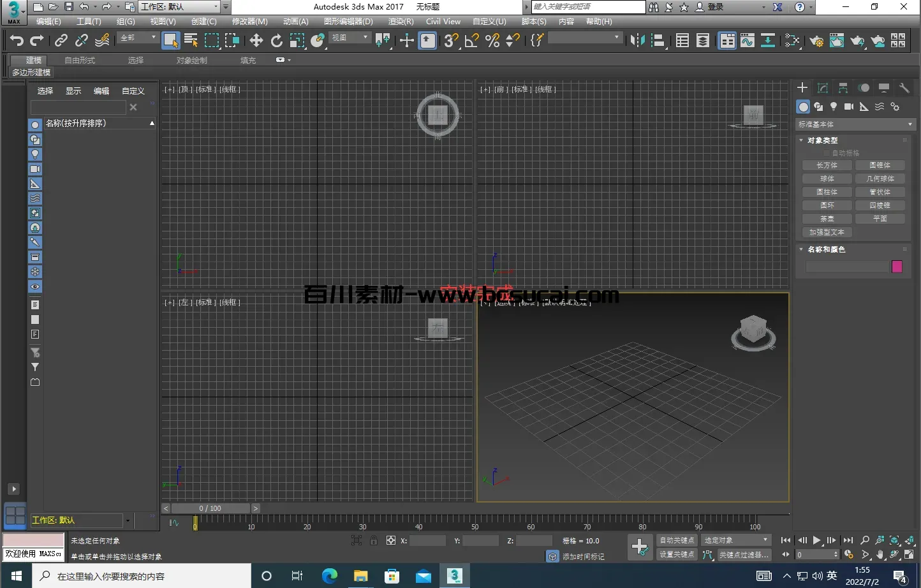Open the 标准基本体 category dropdown
This screenshot has height=588, width=921.
[855, 124]
